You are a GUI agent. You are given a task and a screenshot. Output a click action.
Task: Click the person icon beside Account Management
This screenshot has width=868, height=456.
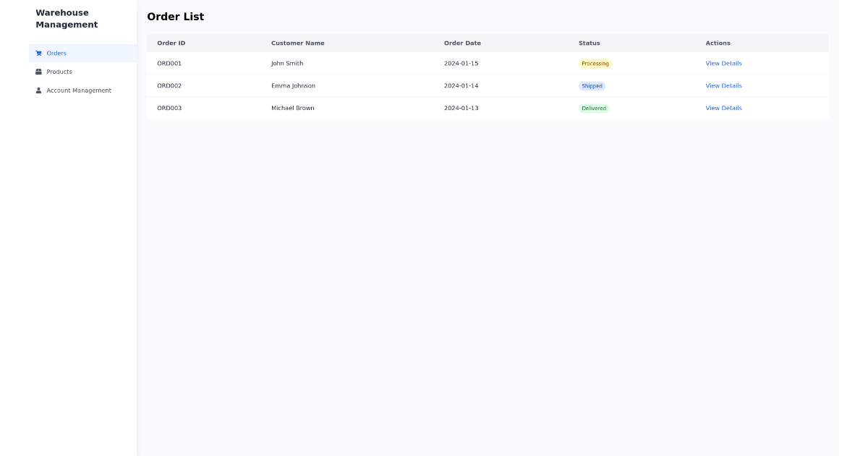[x=38, y=90]
